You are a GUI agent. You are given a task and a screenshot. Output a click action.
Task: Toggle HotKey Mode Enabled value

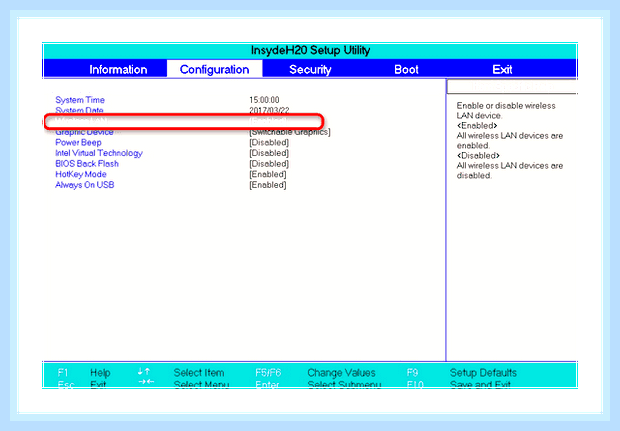268,174
